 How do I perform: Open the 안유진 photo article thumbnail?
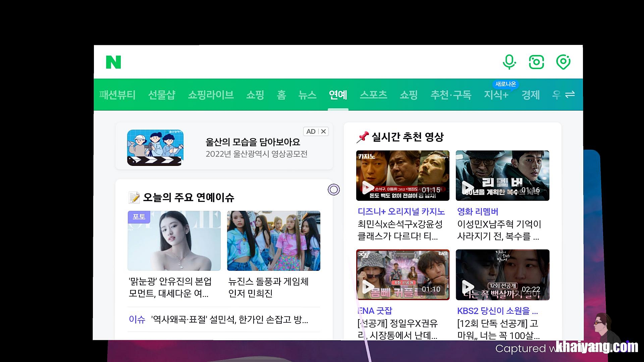pos(174,241)
